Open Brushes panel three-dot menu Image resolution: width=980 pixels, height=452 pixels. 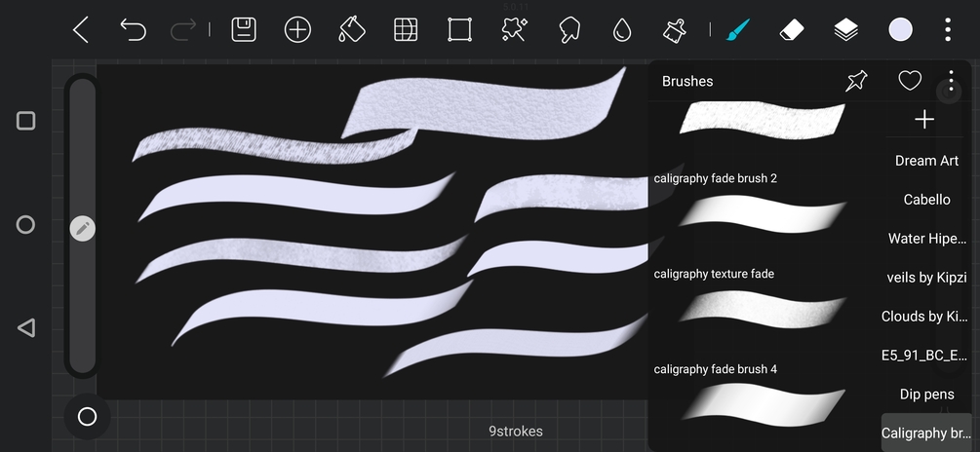pos(952,81)
